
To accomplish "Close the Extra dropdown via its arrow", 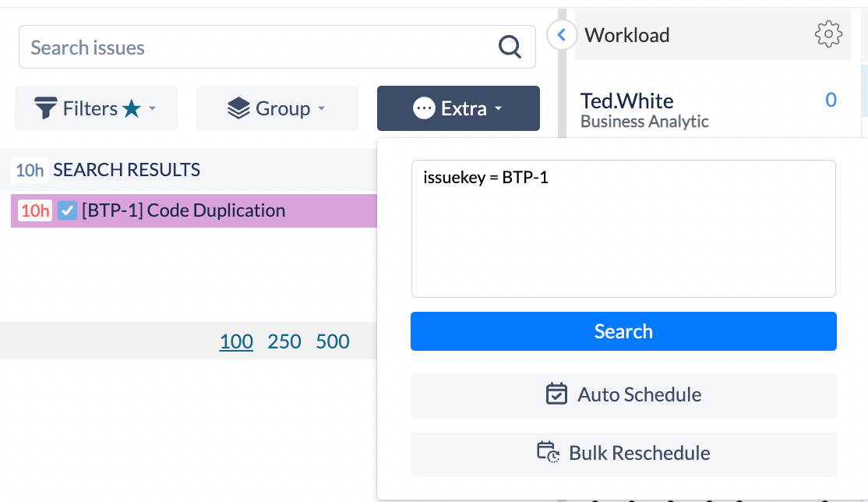I will [498, 108].
